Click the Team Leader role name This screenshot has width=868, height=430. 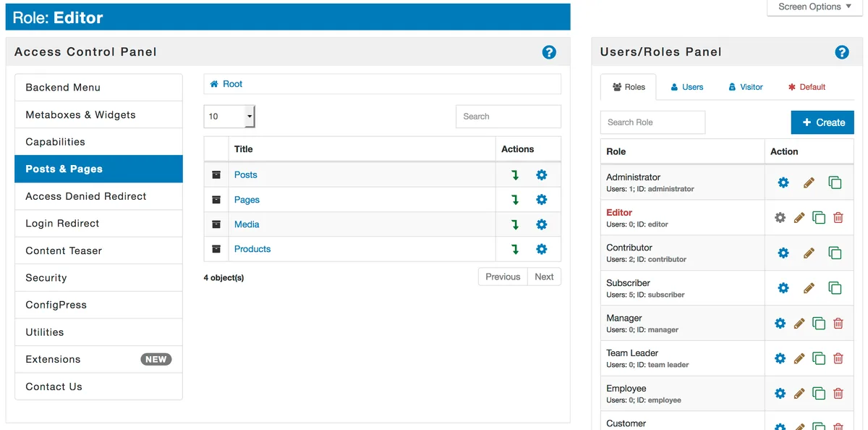point(632,353)
